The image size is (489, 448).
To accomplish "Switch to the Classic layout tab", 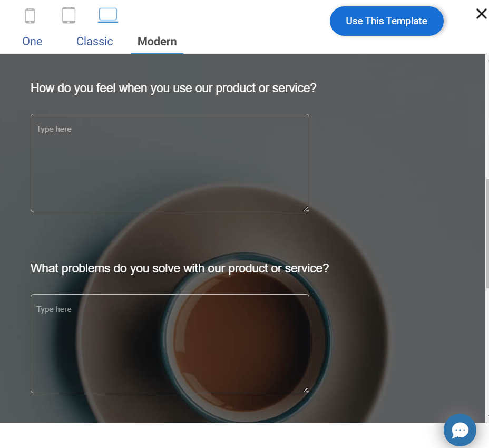I will [x=94, y=42].
